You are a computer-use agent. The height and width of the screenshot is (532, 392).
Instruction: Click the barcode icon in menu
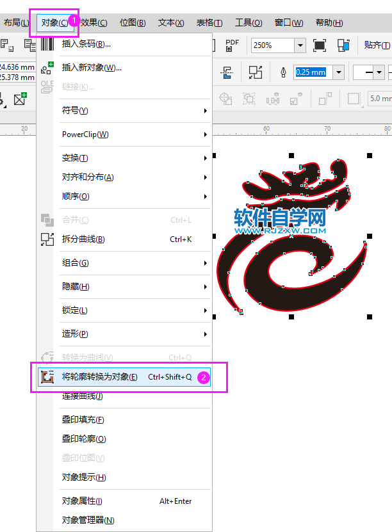47,44
